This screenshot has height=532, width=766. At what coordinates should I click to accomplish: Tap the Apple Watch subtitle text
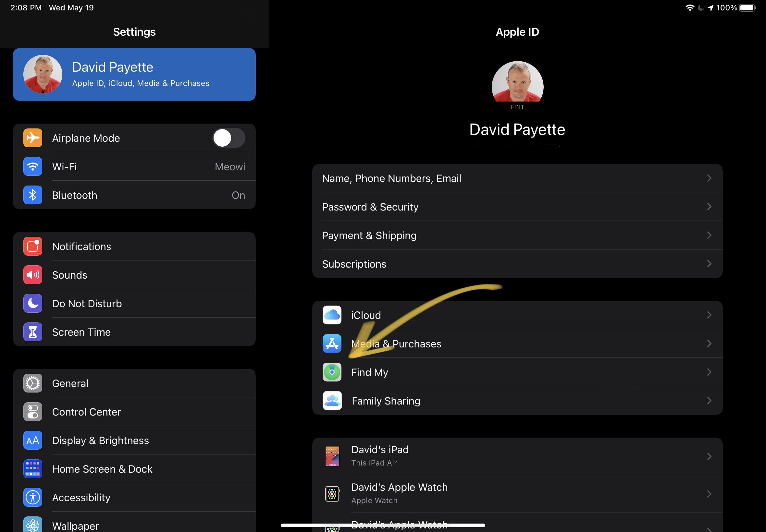point(374,500)
